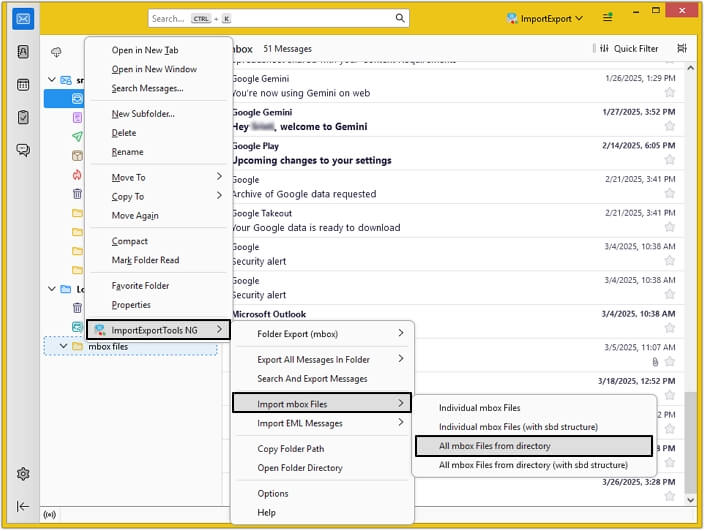Screen dimensions: 705x531
Task: Star the Google Play upcoming changes message
Action: [x=669, y=161]
